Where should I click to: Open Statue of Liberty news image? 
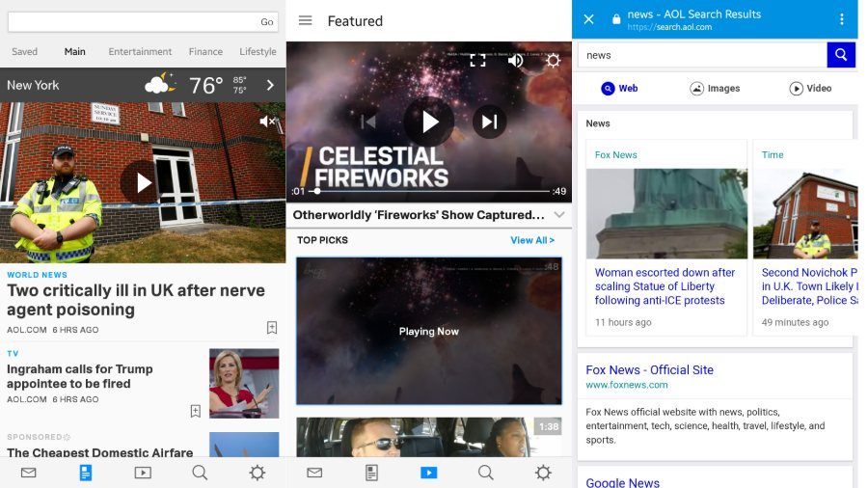pos(666,213)
